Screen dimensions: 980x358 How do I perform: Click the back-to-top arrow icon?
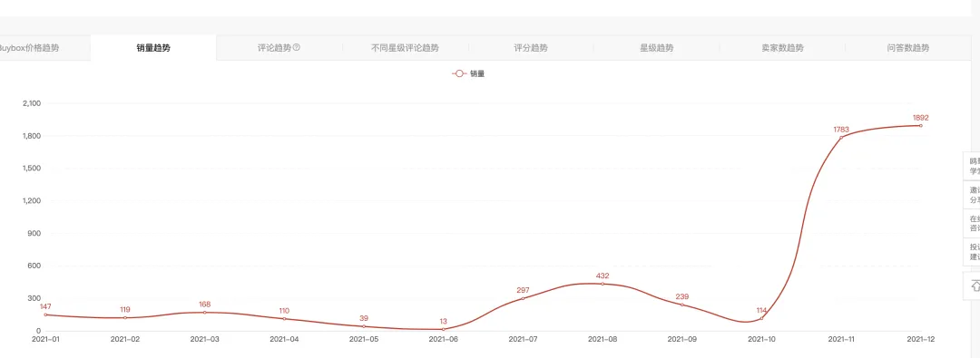pos(975,286)
